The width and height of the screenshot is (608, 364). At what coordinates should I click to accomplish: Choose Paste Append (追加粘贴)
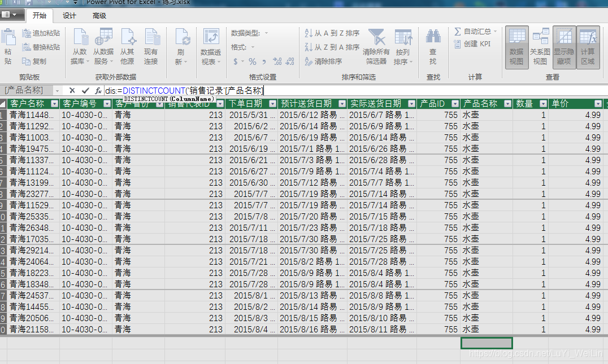(x=41, y=33)
